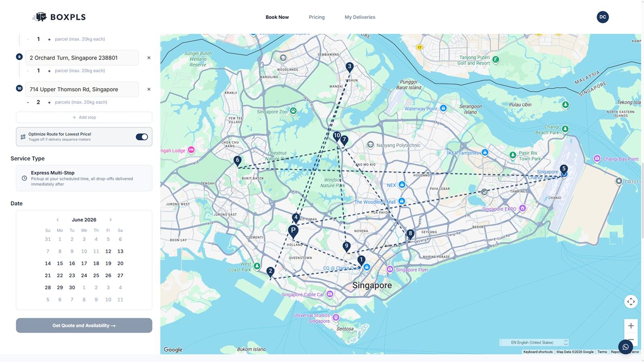The height and width of the screenshot is (362, 644).
Task: Click NEX shopping icon on map
Action: tap(402, 185)
